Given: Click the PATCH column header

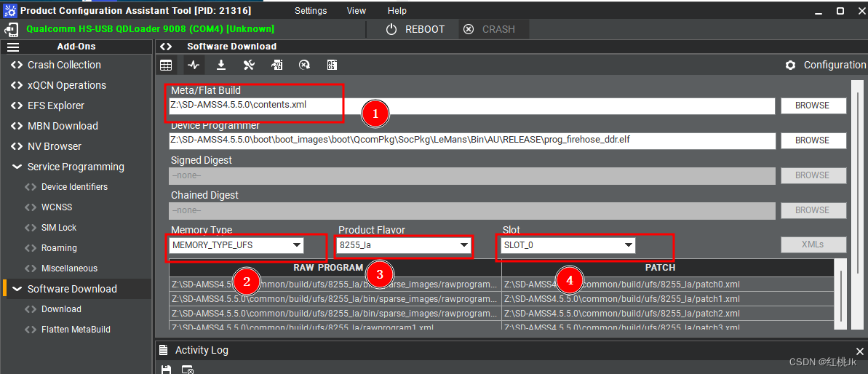Looking at the screenshot, I should (668, 268).
